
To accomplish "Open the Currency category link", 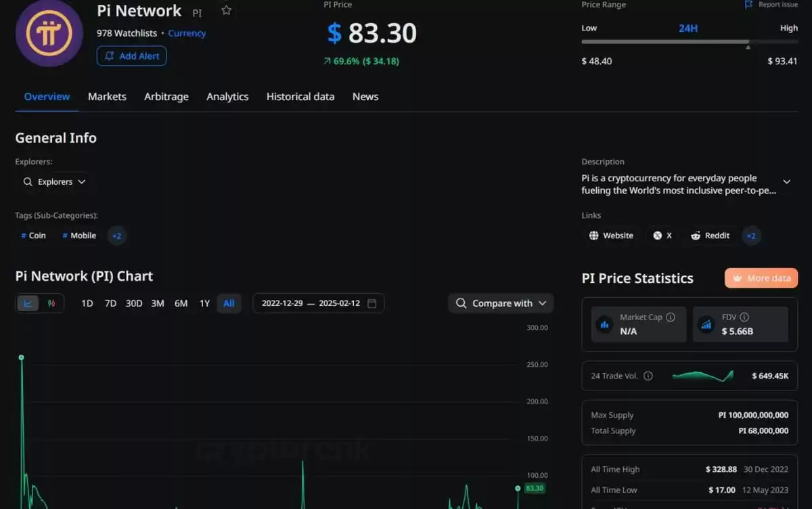I will pyautogui.click(x=187, y=33).
